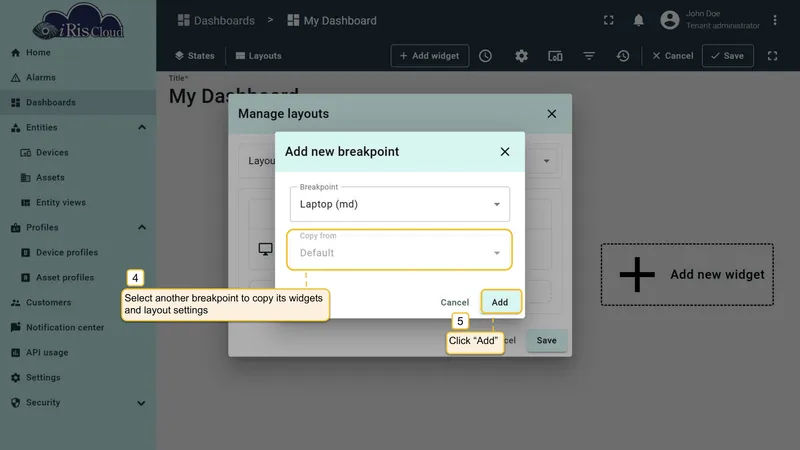Expand dashboard to fullscreen from toolbar
800x450 pixels.
pos(772,56)
